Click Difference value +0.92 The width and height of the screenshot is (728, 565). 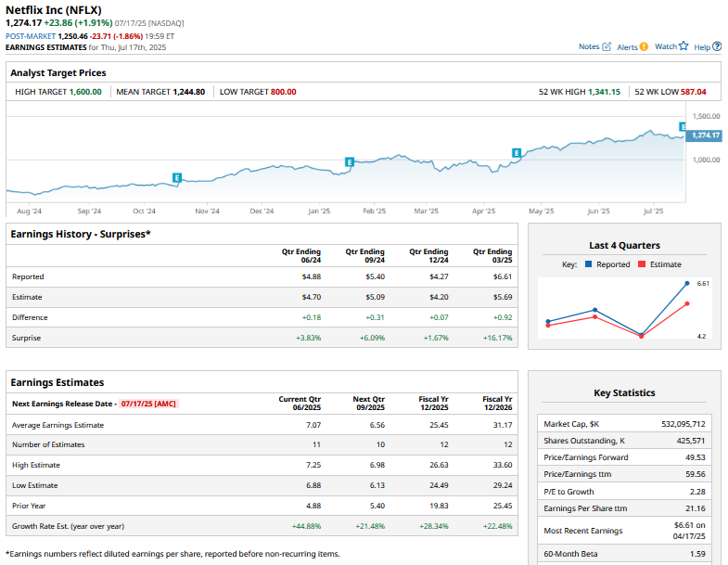click(x=503, y=317)
